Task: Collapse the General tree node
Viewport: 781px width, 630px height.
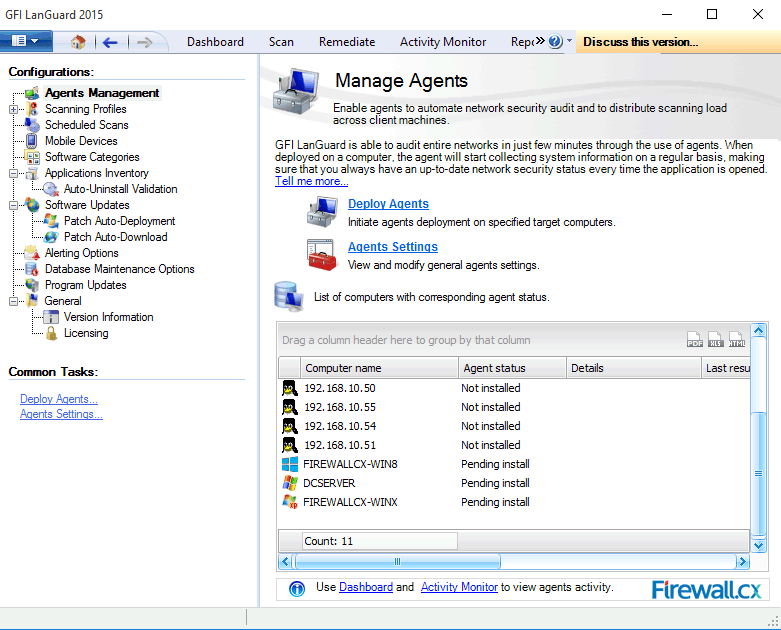Action: click(13, 301)
